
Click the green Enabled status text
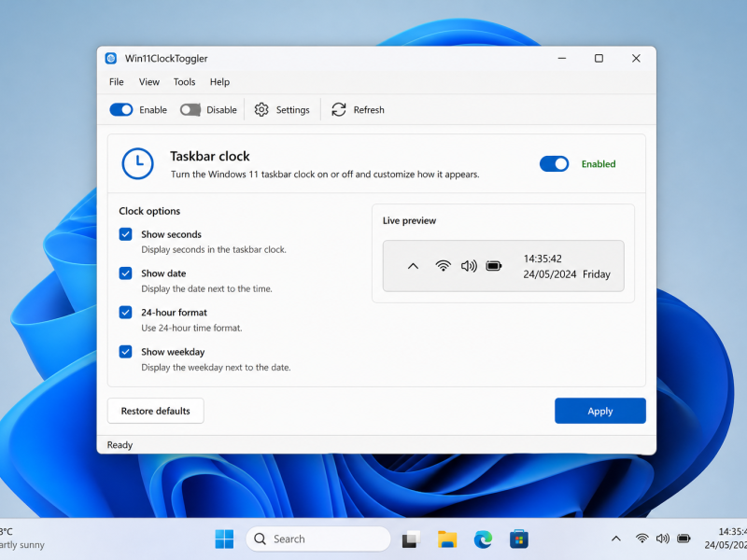[x=599, y=164]
